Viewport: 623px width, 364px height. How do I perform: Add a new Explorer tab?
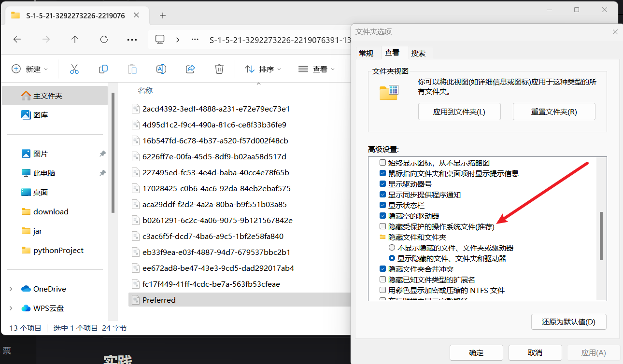pyautogui.click(x=163, y=15)
